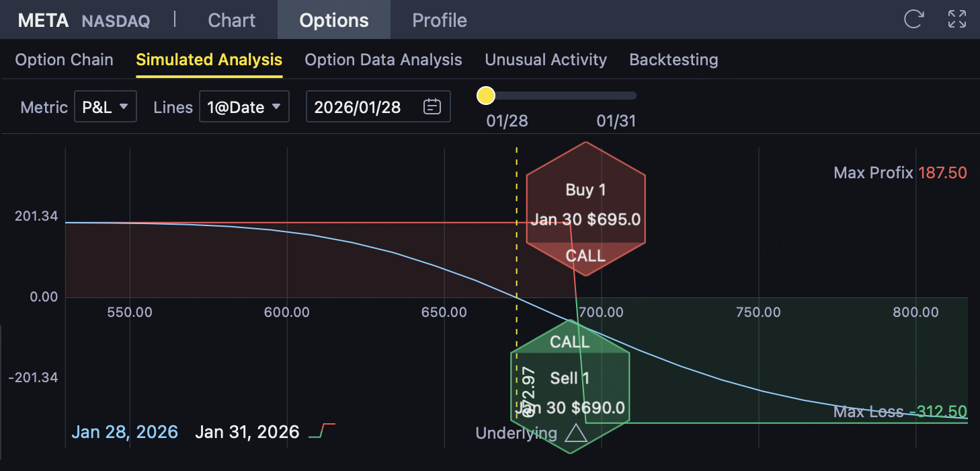Click the refresh icon
Screen dimensions: 980x471
(913, 20)
